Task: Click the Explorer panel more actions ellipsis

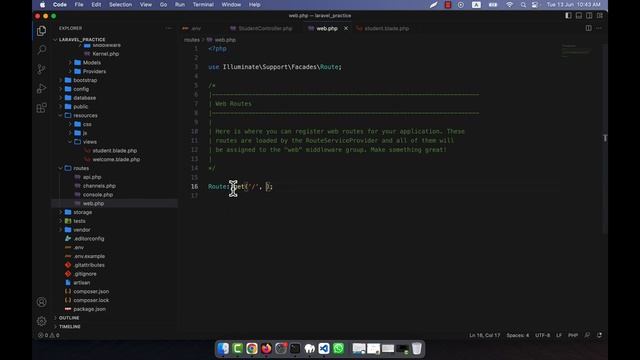Action: pos(169,28)
